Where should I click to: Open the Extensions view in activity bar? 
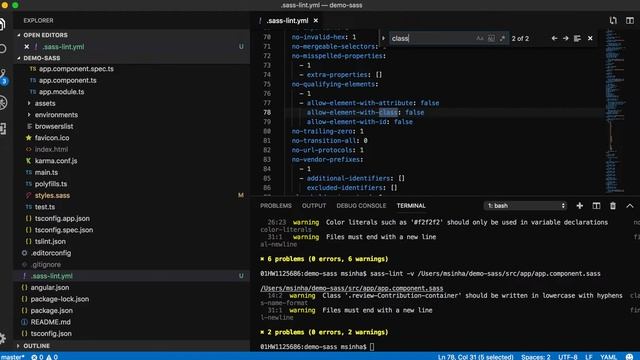(x=2, y=128)
